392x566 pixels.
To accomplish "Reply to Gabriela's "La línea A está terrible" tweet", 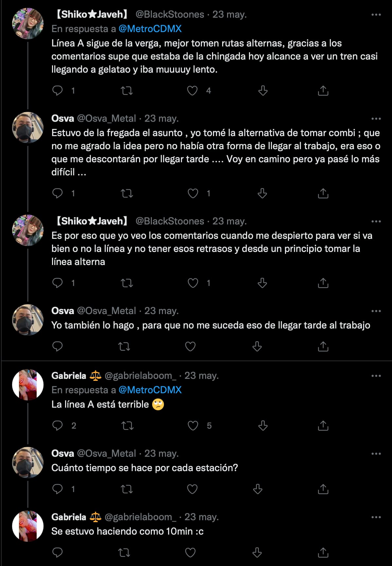I will (x=58, y=426).
